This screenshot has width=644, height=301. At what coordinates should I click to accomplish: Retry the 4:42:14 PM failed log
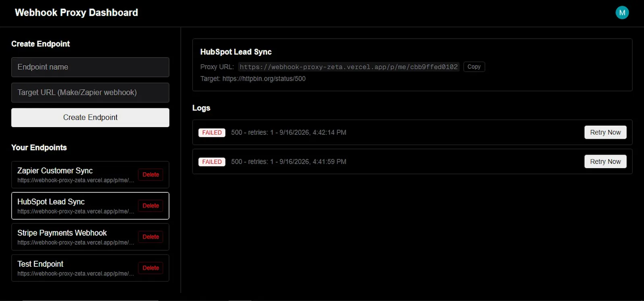(x=605, y=132)
